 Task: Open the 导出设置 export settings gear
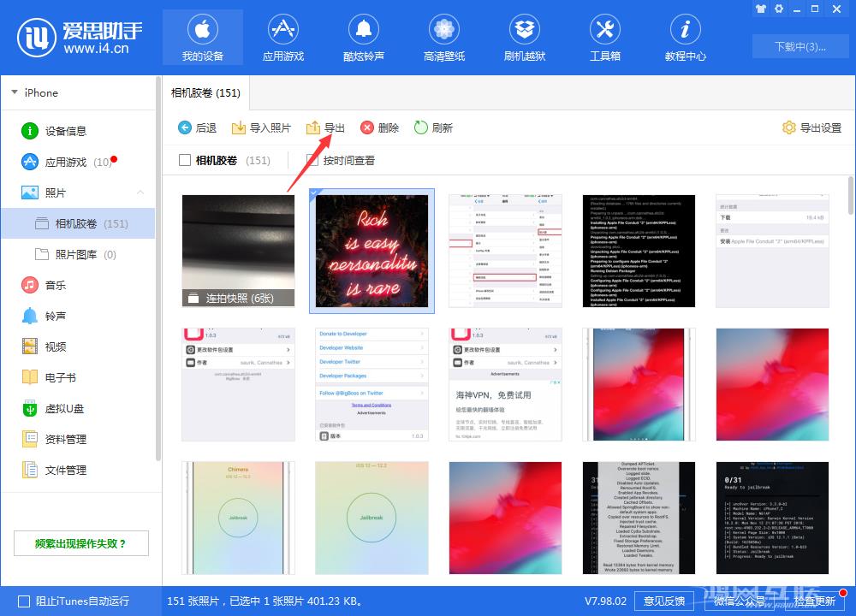coord(810,127)
